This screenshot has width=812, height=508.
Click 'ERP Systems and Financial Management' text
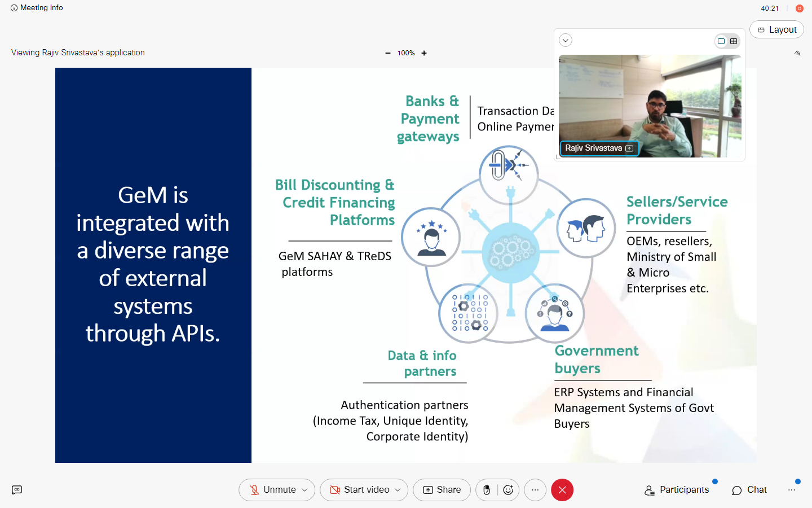[x=634, y=400]
